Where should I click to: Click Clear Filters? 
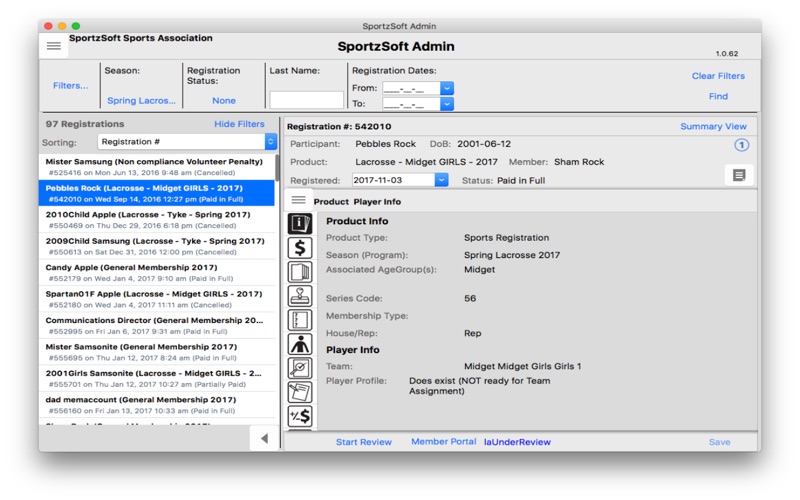click(718, 76)
